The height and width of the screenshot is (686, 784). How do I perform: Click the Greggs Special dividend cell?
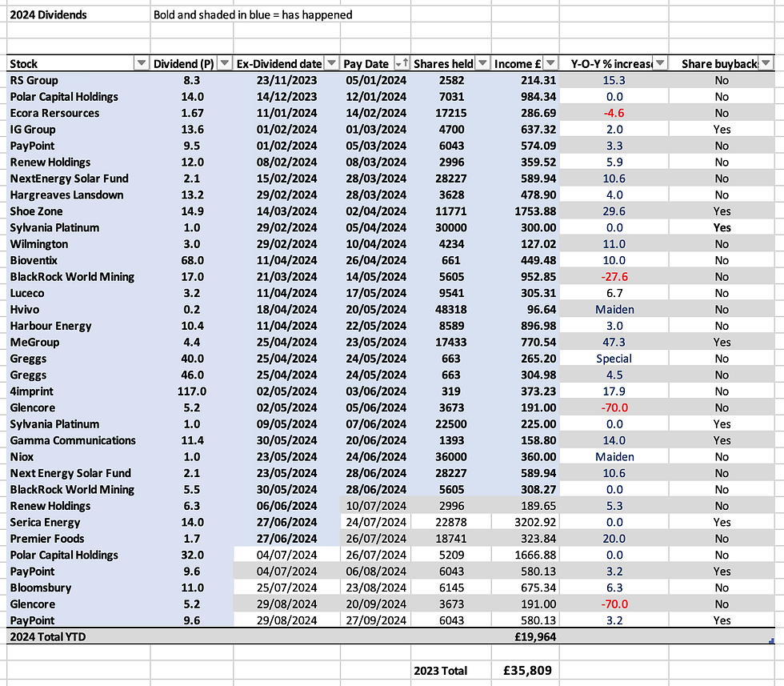tap(614, 359)
